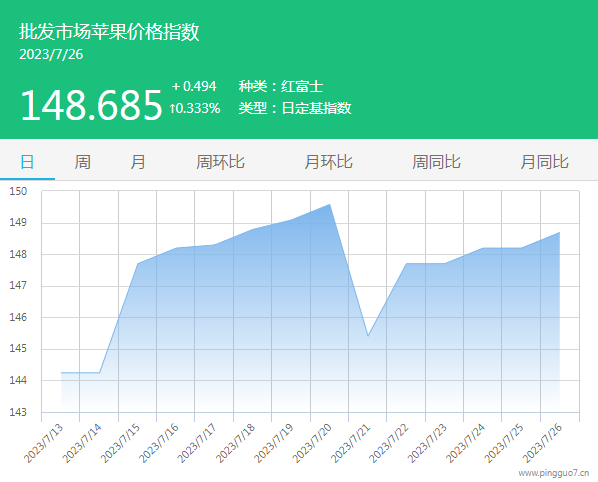Open the 月同比 tab
Image resolution: width=598 pixels, height=482 pixels.
pyautogui.click(x=545, y=162)
